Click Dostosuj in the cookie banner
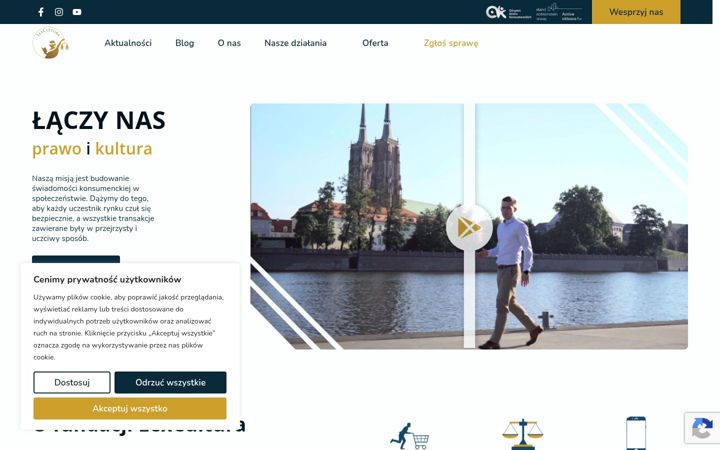Viewport: 720px width, 450px height. (72, 382)
